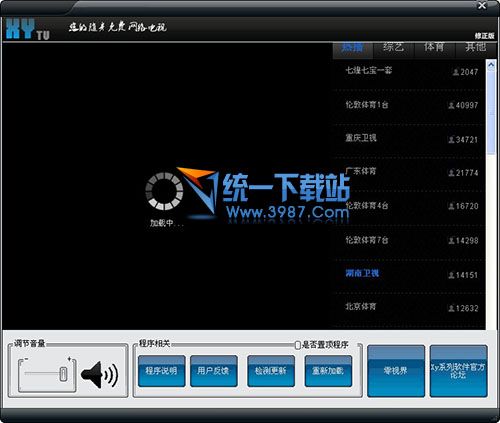This screenshot has height=423, width=500.
Task: Switch to the 其他 tab
Action: click(476, 47)
